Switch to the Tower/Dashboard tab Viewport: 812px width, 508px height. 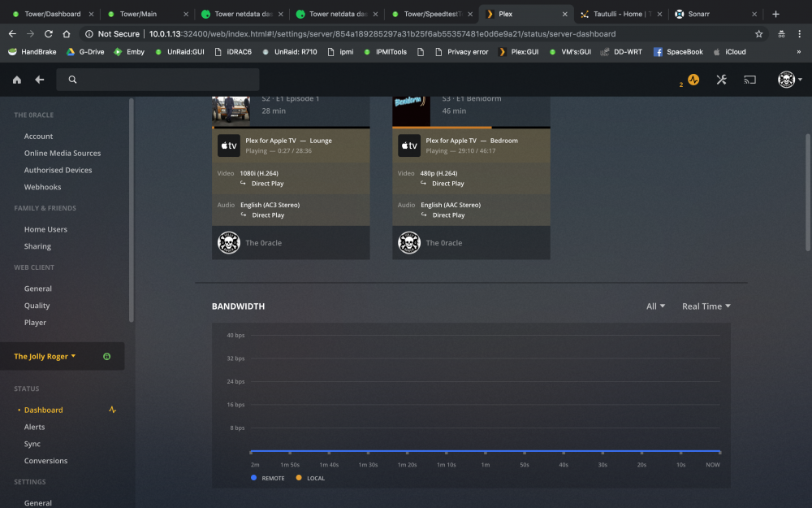click(x=52, y=14)
